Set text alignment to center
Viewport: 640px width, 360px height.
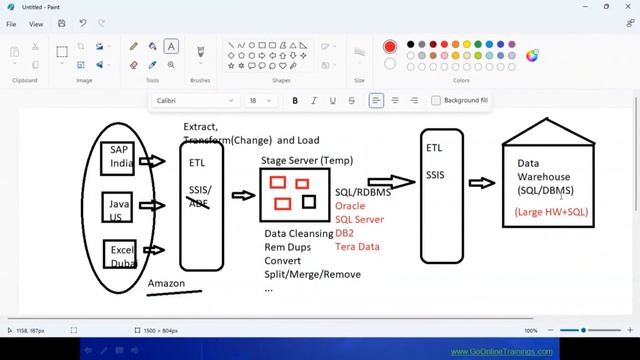point(395,100)
